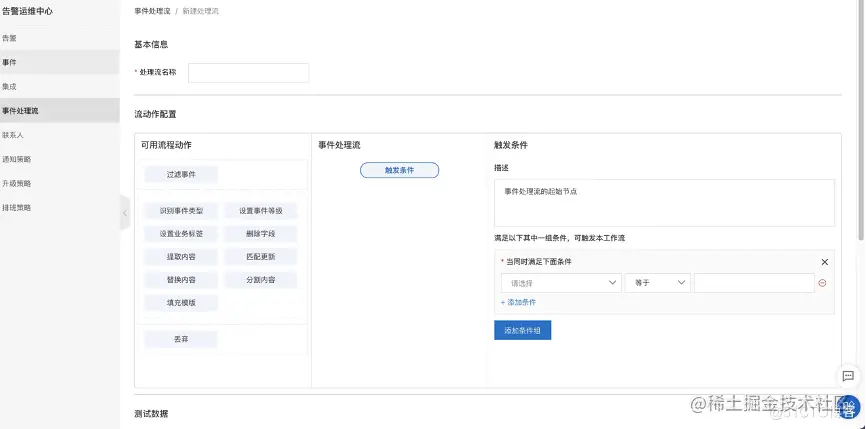
Task: Focus the 处理流名称 input field
Action: pyautogui.click(x=249, y=73)
